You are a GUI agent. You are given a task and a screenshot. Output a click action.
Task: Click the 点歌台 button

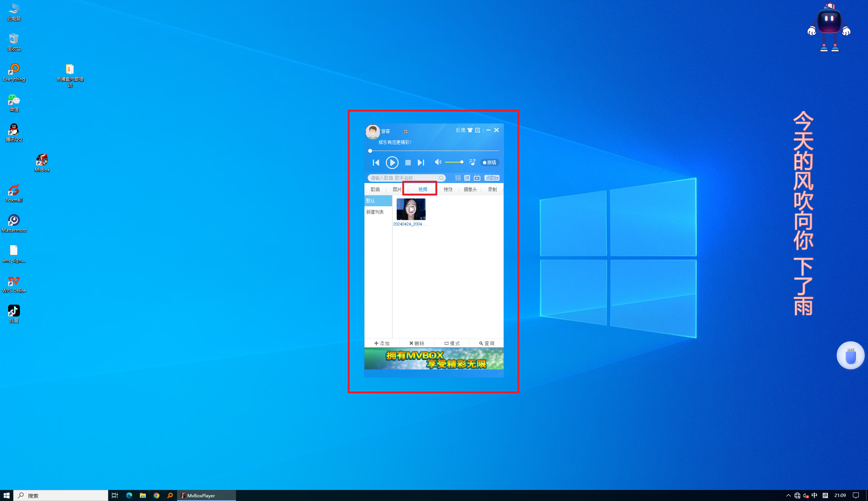coord(492,178)
